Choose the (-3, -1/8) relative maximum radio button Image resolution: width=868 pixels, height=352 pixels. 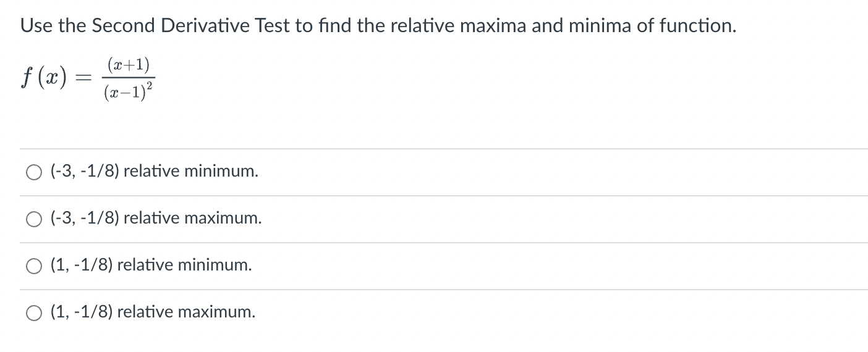click(x=33, y=219)
